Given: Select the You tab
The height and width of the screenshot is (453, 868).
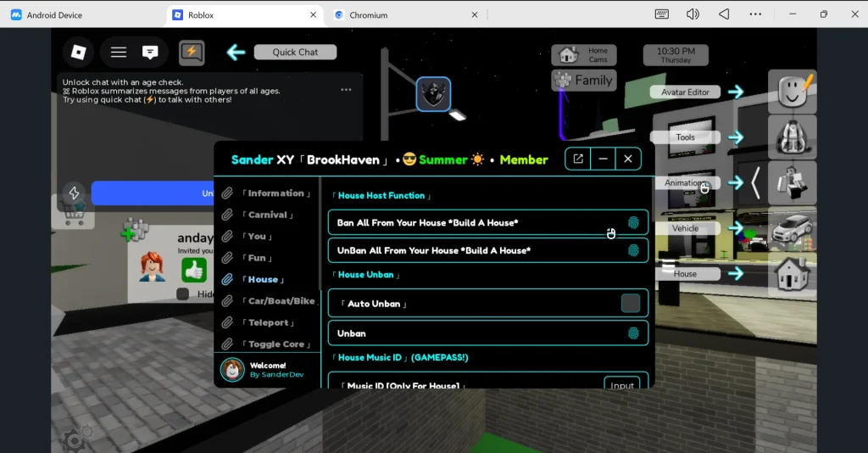Looking at the screenshot, I should pos(267,237).
